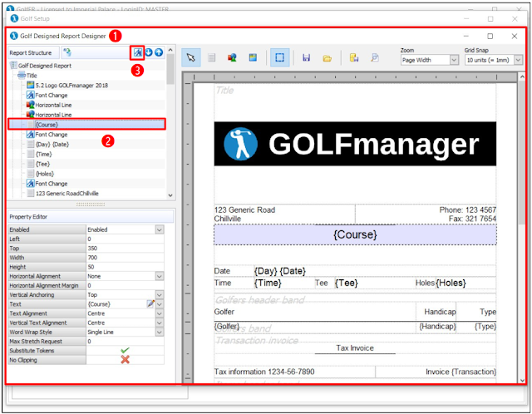Select the {Holes} tree item

click(45, 174)
